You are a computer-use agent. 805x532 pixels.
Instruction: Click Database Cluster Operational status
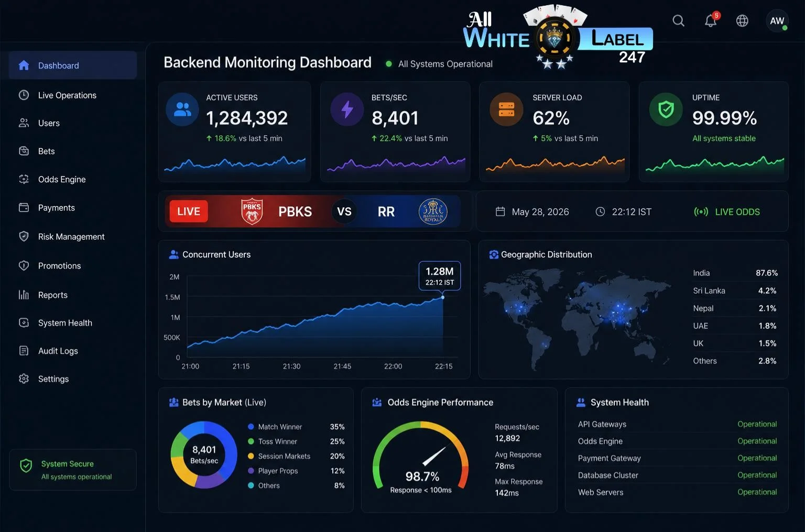pyautogui.click(x=757, y=475)
